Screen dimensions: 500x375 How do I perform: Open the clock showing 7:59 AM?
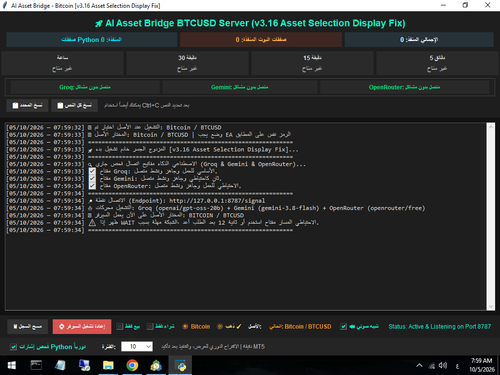click(x=482, y=365)
